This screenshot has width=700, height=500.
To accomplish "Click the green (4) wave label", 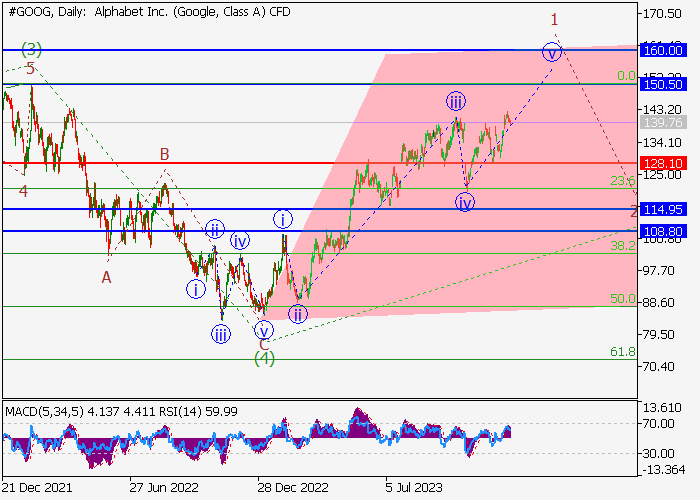I will (x=263, y=357).
